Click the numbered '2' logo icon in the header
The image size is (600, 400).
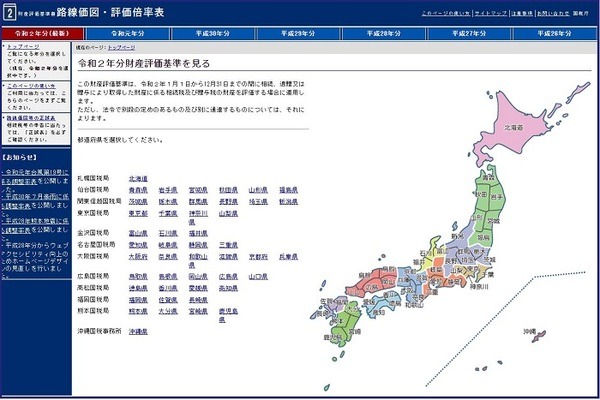click(10, 13)
